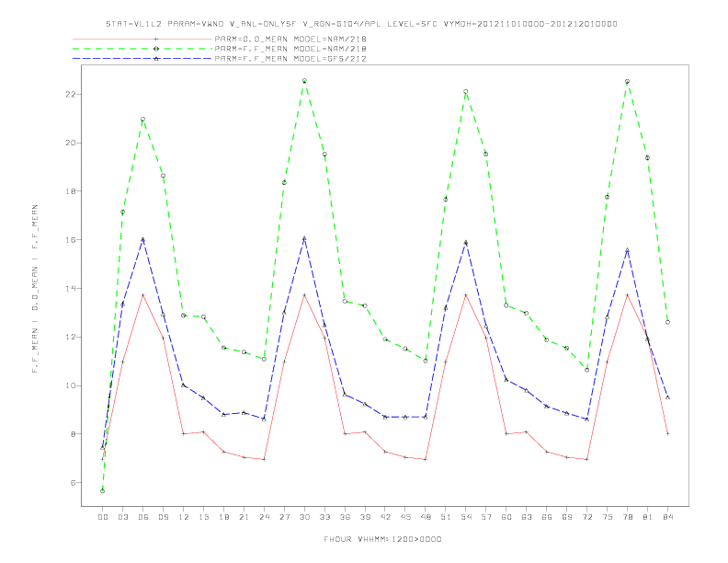Click y-axis tick label 12

[71, 337]
